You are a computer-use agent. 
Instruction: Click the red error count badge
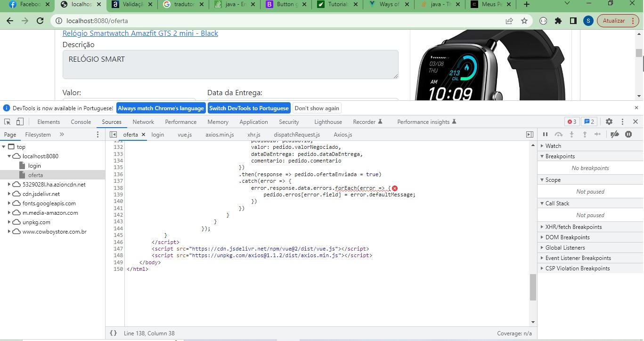572,122
